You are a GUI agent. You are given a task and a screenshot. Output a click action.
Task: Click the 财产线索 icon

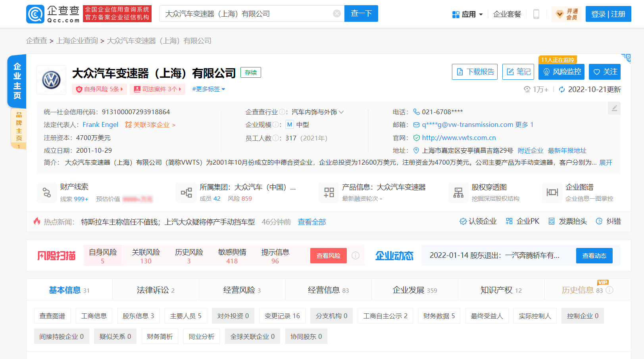coord(47,192)
